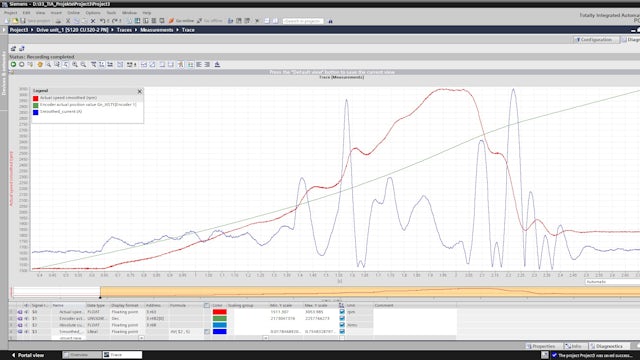The image size is (640, 360).
Task: Click green color swatch for Encoder signal
Action: coord(220,318)
